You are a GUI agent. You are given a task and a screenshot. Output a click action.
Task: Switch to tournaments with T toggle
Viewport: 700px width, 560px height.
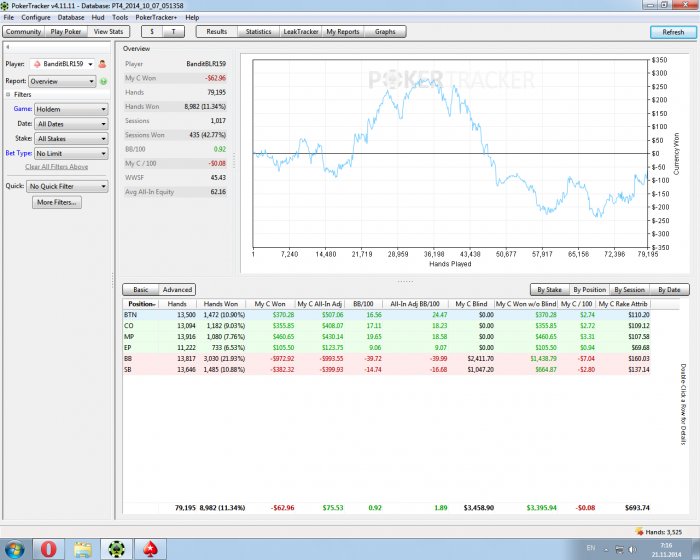[x=174, y=32]
